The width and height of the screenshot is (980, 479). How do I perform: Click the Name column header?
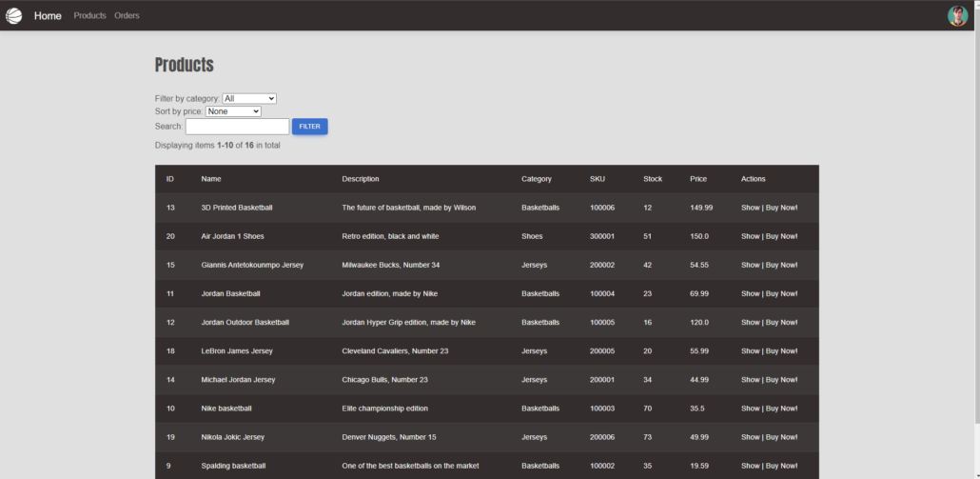pyautogui.click(x=210, y=179)
